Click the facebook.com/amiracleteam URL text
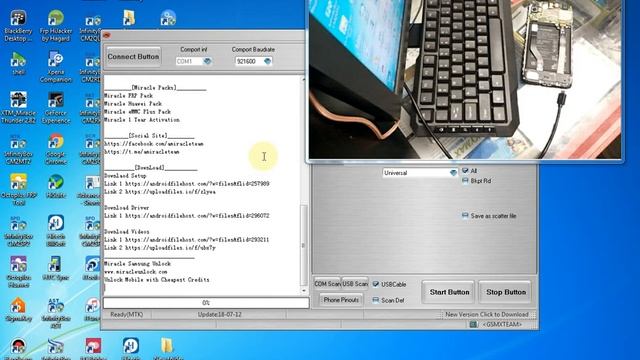Screen dimensions: 640x360 pos(153,144)
